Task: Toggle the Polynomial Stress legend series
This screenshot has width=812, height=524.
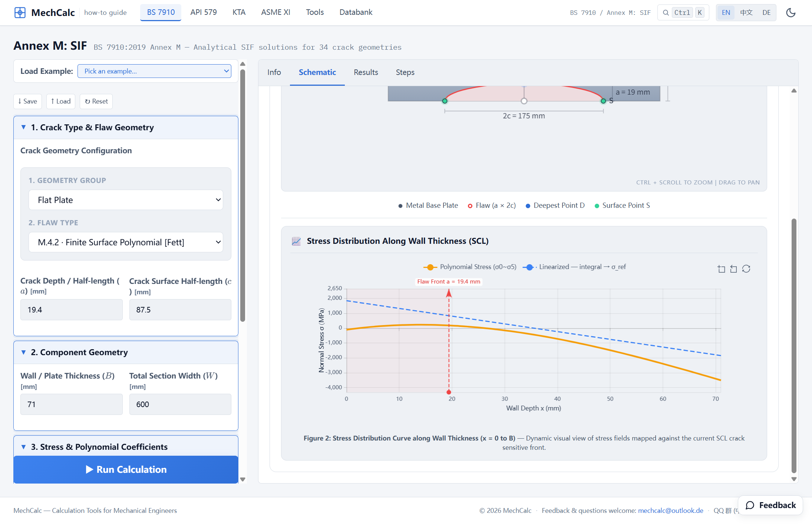Action: point(469,267)
